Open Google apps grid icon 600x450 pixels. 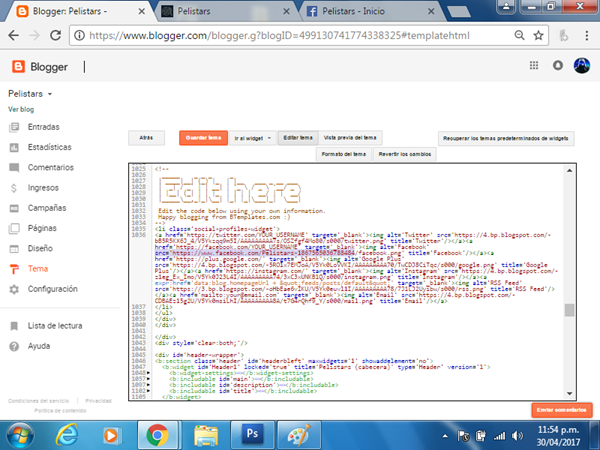[533, 67]
